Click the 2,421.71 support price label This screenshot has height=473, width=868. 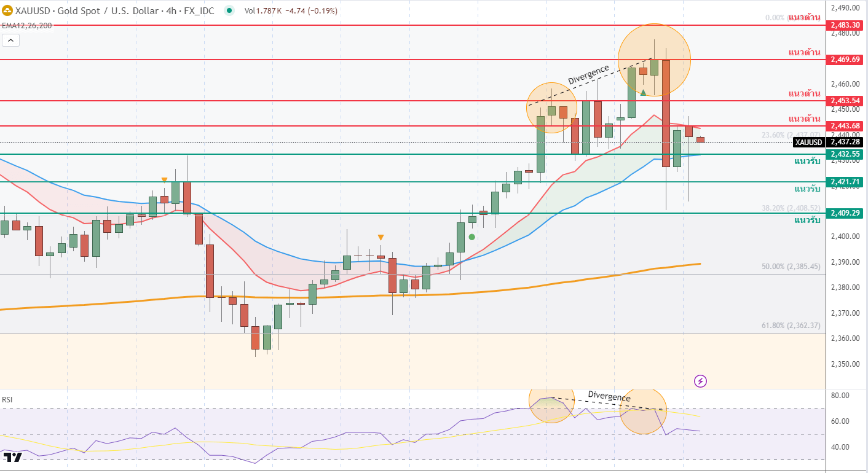pyautogui.click(x=845, y=182)
